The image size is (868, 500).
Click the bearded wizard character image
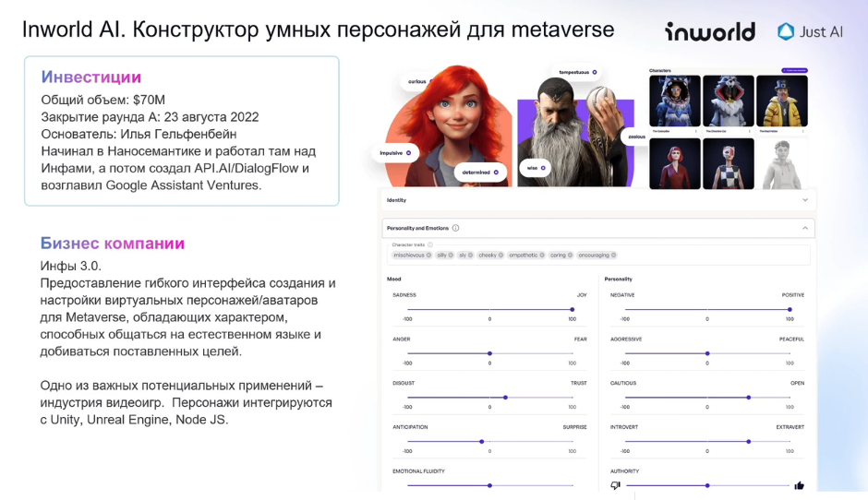pyautogui.click(x=575, y=133)
